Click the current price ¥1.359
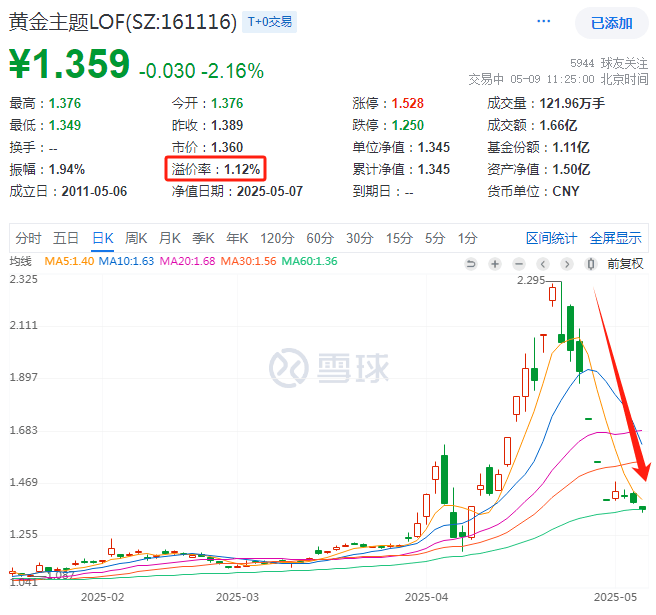This screenshot has width=656, height=615. pos(69,64)
